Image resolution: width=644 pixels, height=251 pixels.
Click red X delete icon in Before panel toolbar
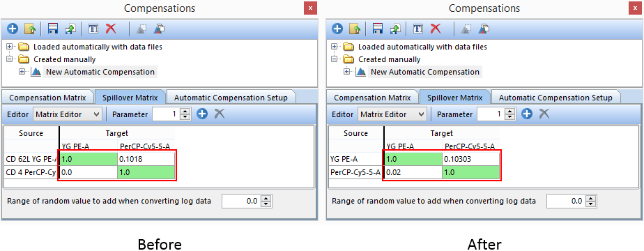point(111,29)
